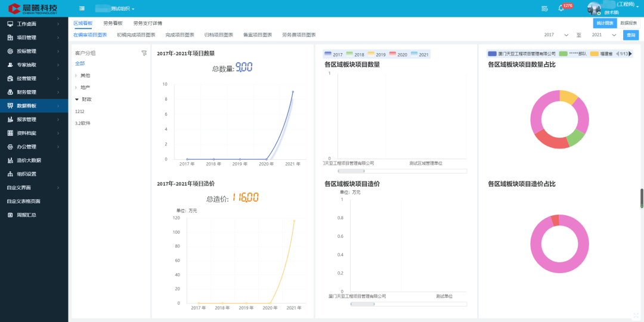
Task: Click the filter icon beside 客户分组
Action: (x=144, y=53)
